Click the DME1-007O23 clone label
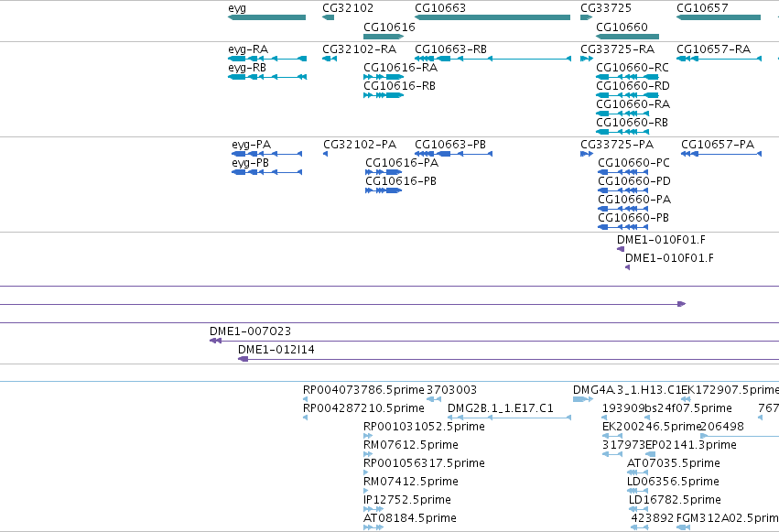 (x=251, y=331)
